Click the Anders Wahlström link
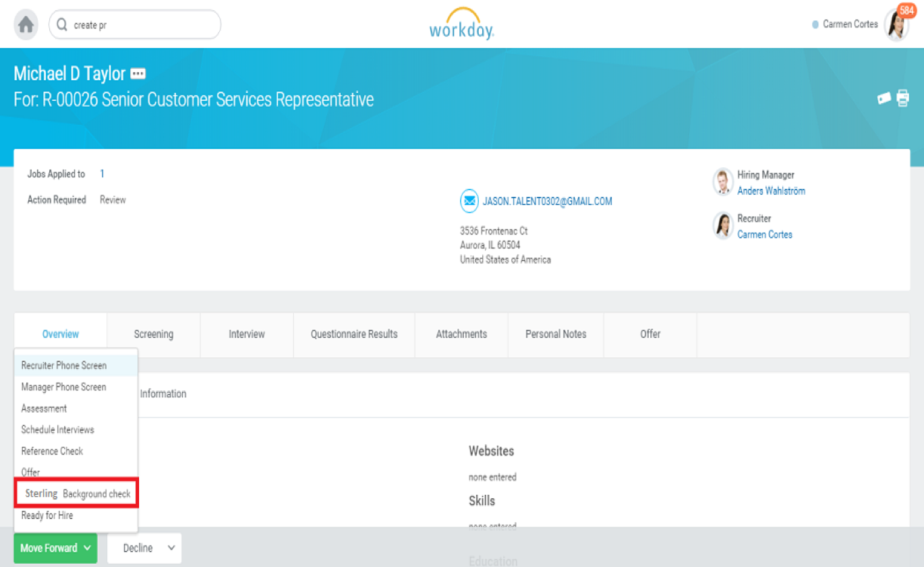The image size is (924, 567). [x=771, y=191]
